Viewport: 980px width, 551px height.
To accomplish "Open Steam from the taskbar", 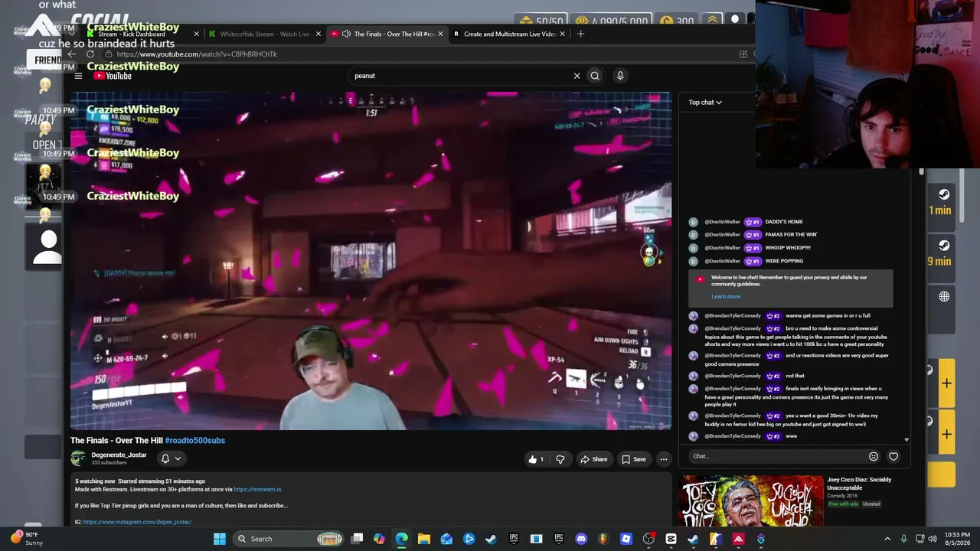I will click(491, 539).
